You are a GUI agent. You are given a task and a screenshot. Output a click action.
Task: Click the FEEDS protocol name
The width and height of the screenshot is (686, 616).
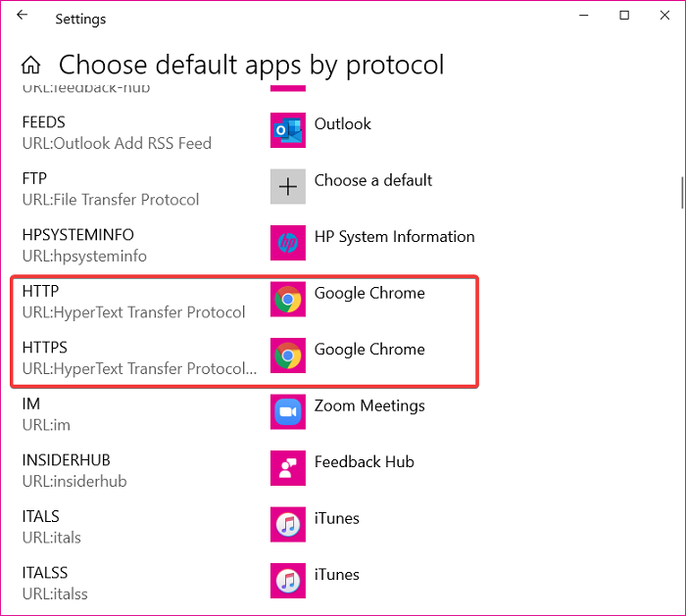tap(44, 122)
